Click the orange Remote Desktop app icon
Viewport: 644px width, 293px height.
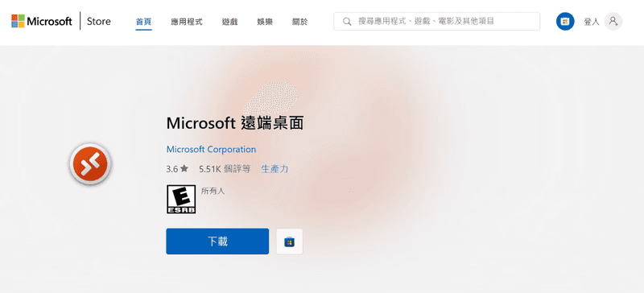pyautogui.click(x=90, y=164)
